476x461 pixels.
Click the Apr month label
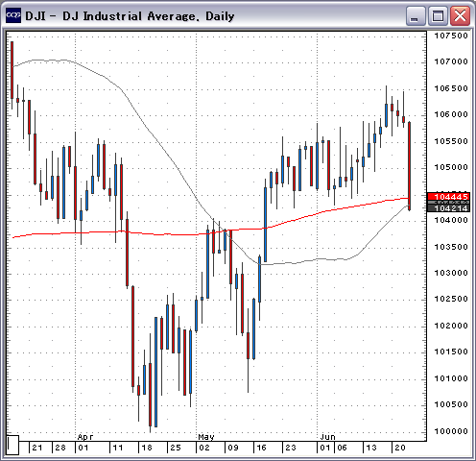coord(85,437)
